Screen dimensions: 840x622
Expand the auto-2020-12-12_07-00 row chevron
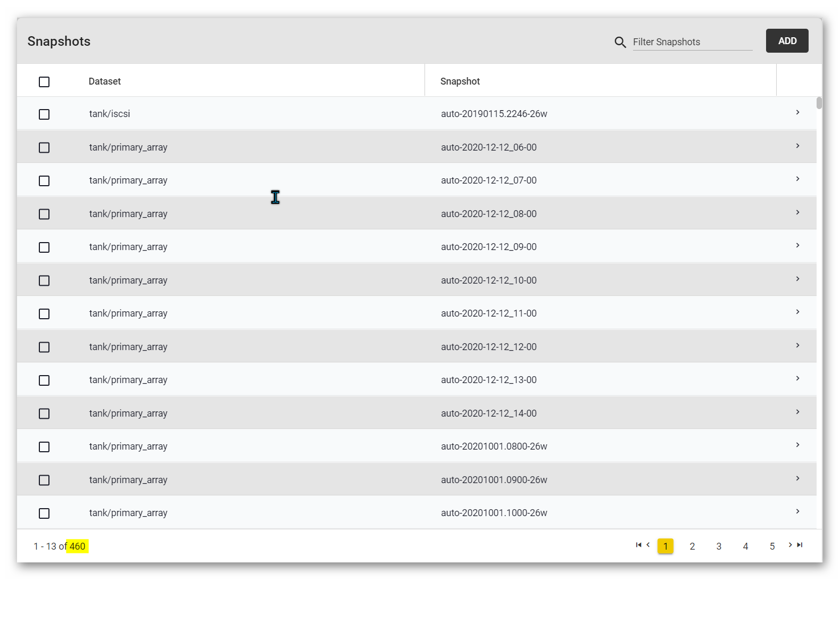click(797, 179)
